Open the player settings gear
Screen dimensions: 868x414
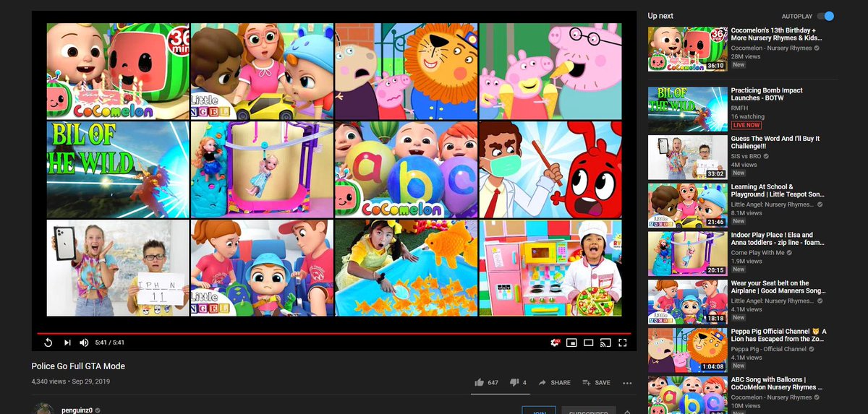pyautogui.click(x=556, y=342)
